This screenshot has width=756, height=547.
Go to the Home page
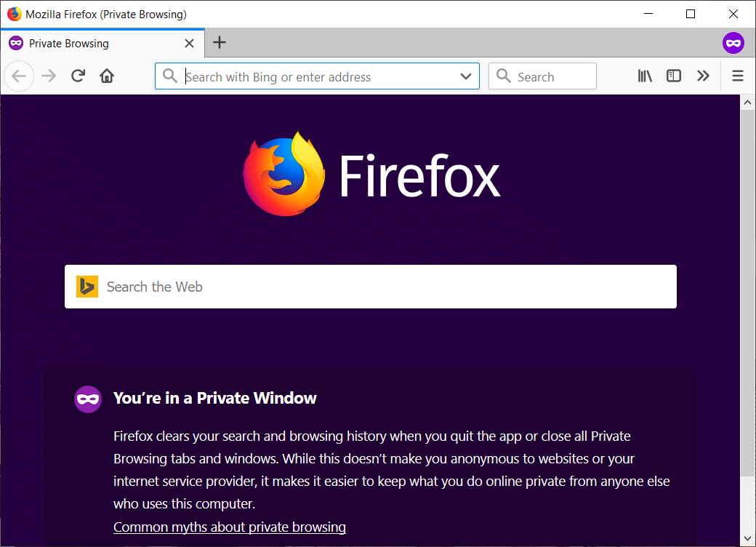pos(107,76)
